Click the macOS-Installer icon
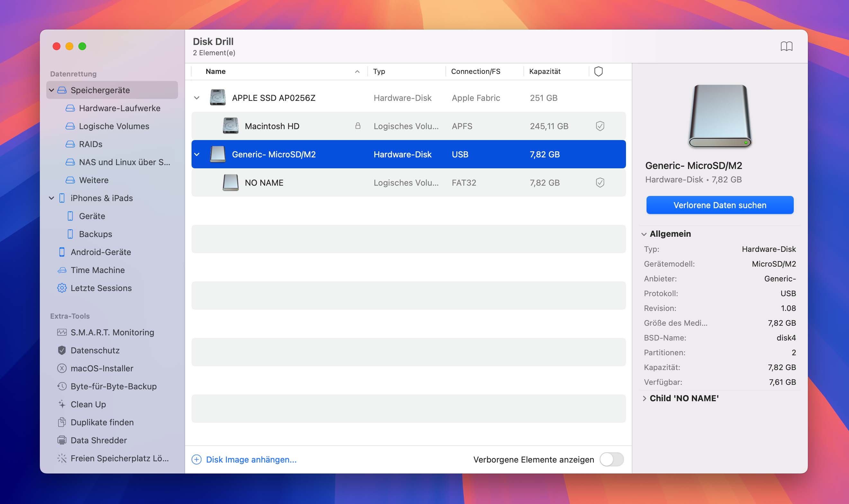The width and height of the screenshot is (849, 504). (61, 368)
